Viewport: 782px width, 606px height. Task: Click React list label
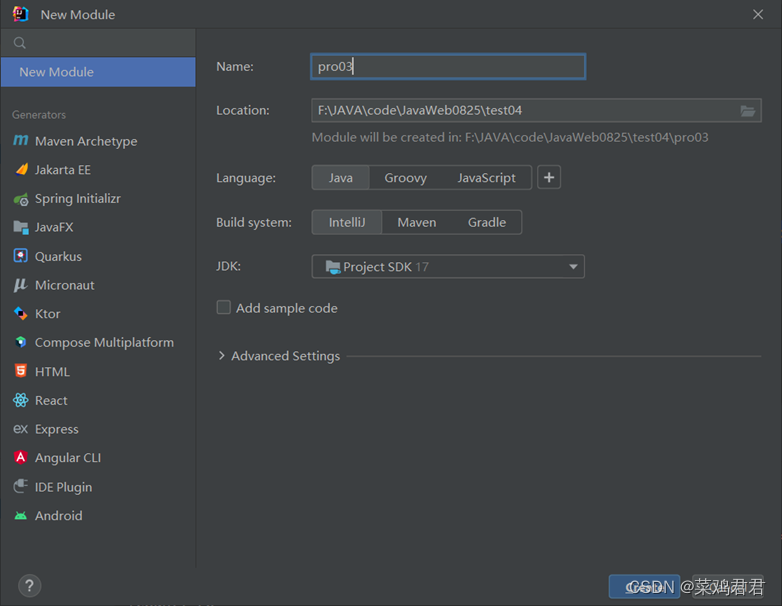[x=51, y=401]
